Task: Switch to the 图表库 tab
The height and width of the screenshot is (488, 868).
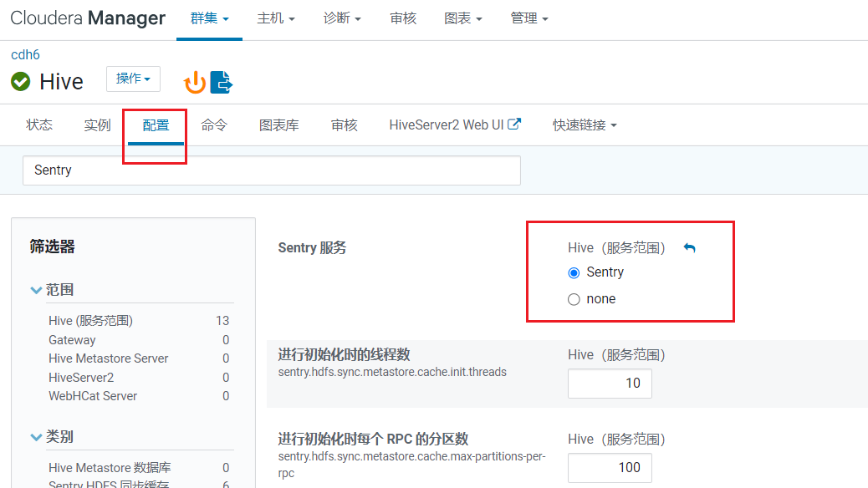Action: point(279,125)
